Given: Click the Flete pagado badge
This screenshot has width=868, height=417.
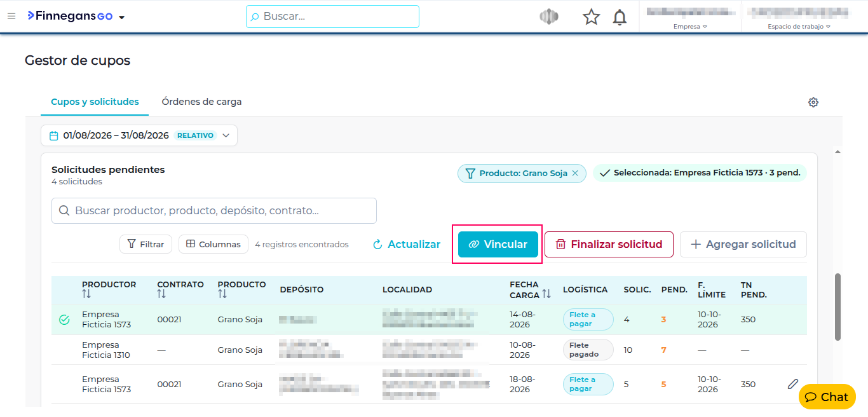Looking at the screenshot, I should (x=588, y=350).
